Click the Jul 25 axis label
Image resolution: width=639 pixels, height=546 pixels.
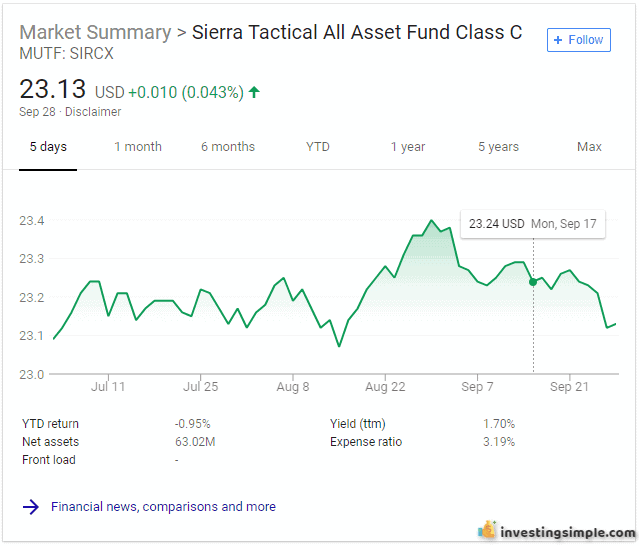[201, 386]
